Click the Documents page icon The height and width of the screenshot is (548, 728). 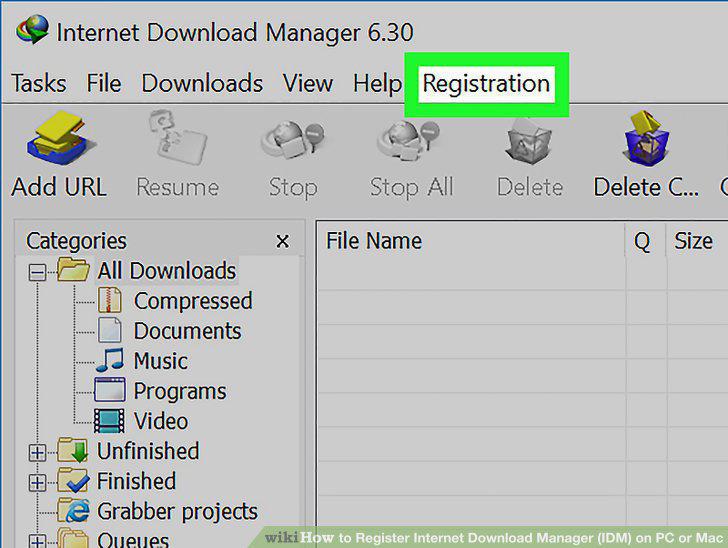[x=110, y=330]
